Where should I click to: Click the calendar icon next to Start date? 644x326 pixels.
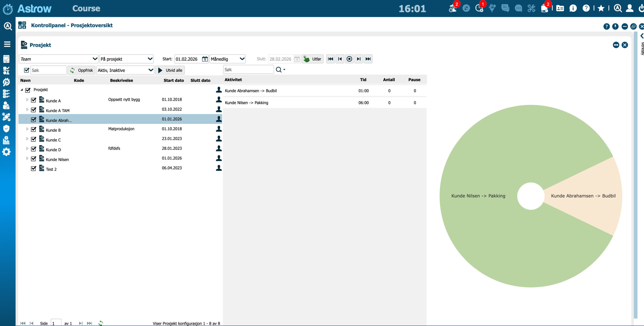[x=205, y=59]
